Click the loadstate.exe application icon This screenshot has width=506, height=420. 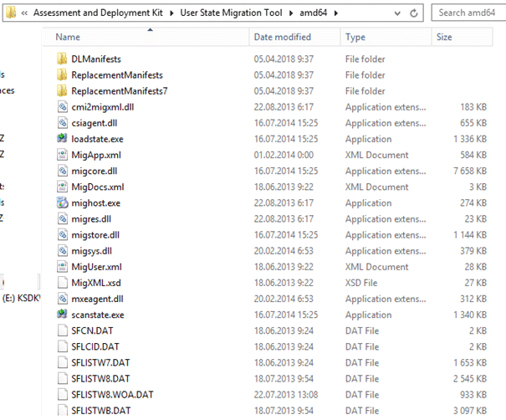coord(62,139)
